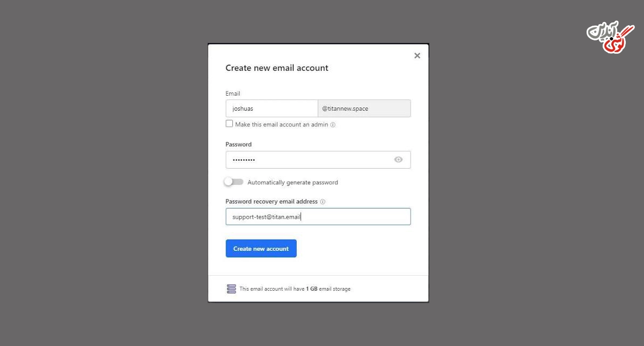Click the storage stack icon in footer
This screenshot has height=346, width=644.
click(231, 289)
